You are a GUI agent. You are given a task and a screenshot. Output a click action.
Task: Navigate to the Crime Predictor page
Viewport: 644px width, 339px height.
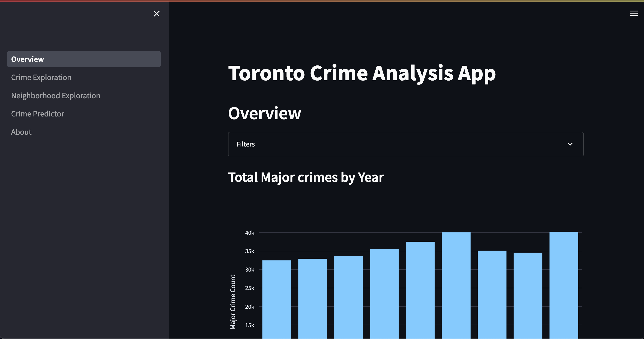click(38, 114)
